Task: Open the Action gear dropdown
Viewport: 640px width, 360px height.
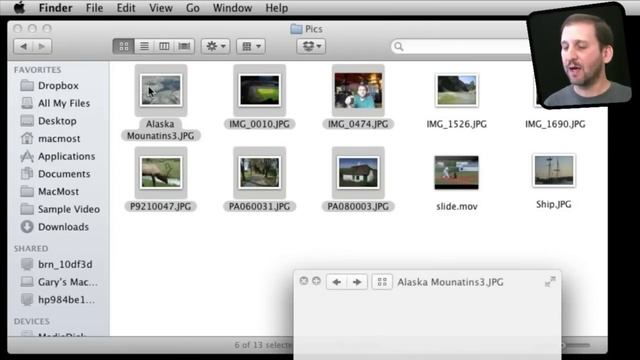Action: tap(216, 46)
